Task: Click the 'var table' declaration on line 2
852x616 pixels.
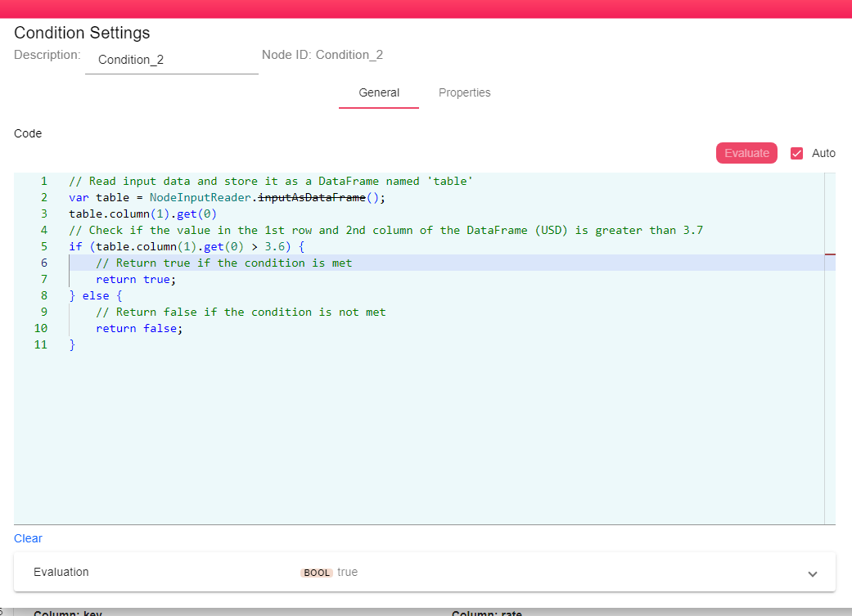Action: pos(96,197)
